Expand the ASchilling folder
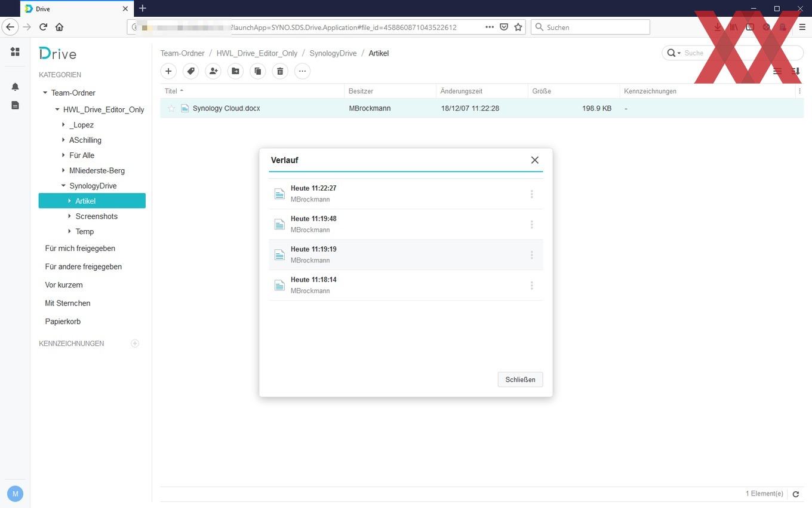Image resolution: width=812 pixels, height=508 pixels. [x=63, y=140]
